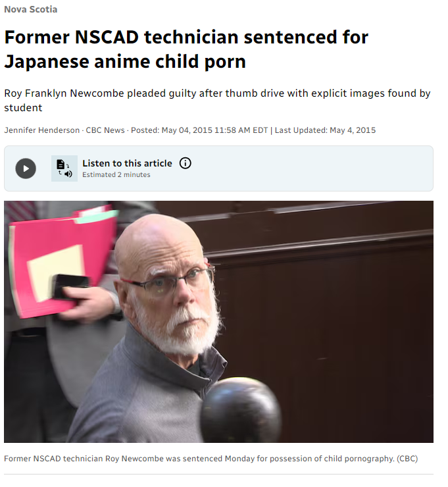Open the Nova Scotia section link
This screenshot has width=448, height=487.
point(31,9)
